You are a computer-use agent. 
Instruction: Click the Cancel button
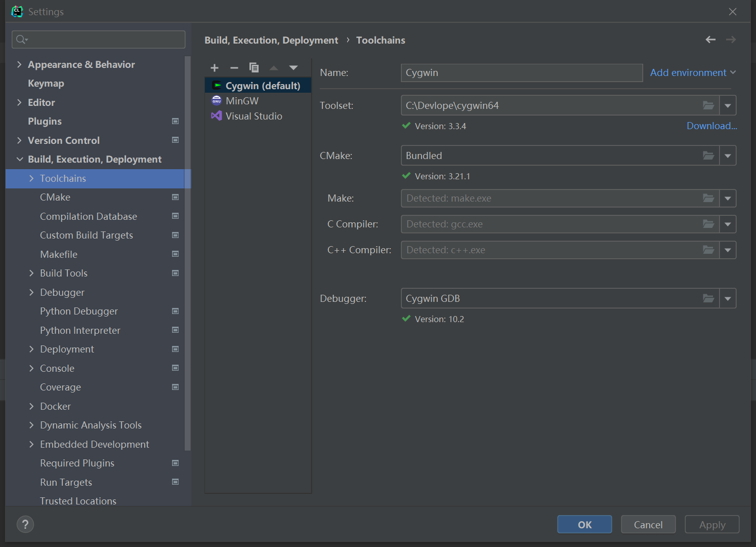coord(648,525)
